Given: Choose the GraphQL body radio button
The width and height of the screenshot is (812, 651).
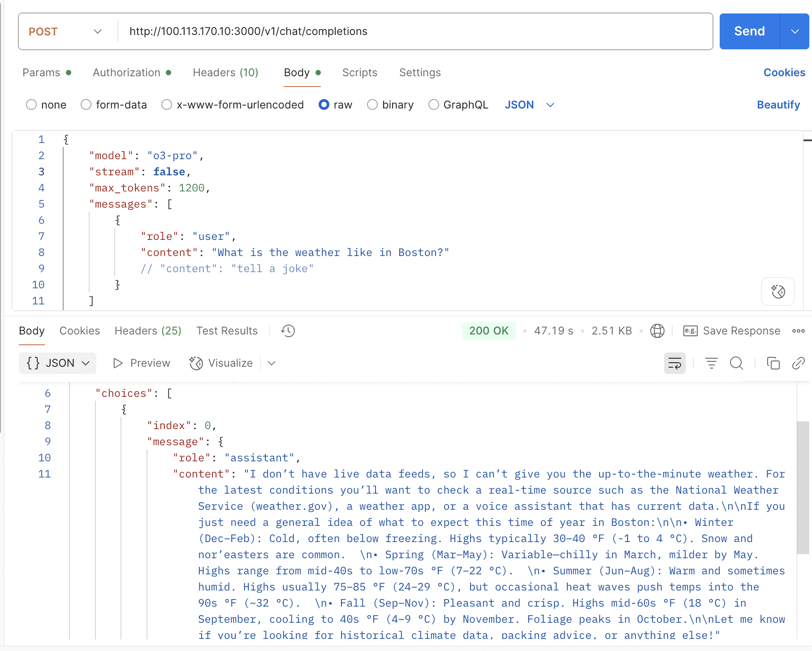Looking at the screenshot, I should [433, 105].
